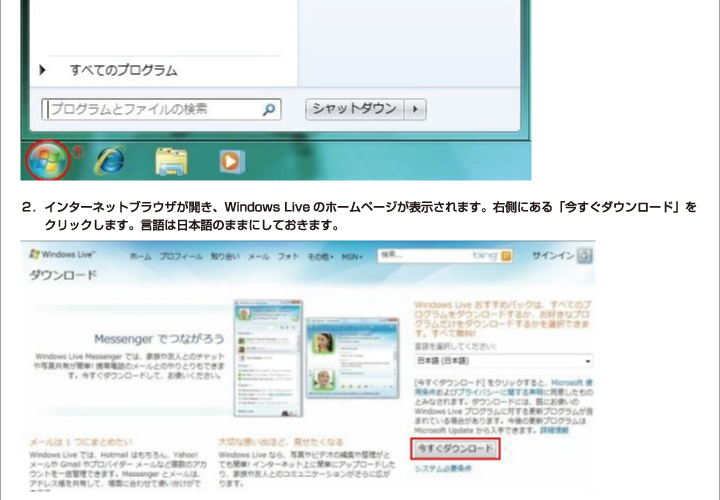Open Windows Media Player taskbar icon
Image resolution: width=720 pixels, height=500 pixels.
231,161
